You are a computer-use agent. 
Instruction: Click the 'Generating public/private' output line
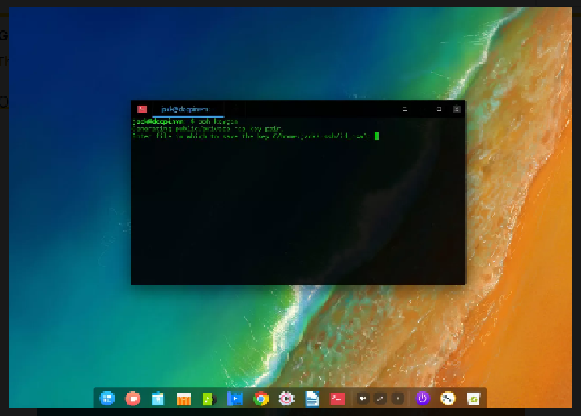click(x=208, y=129)
